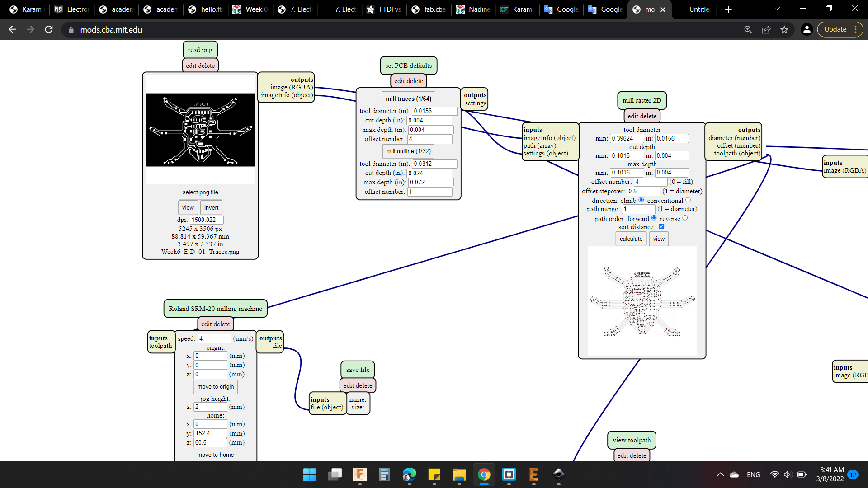Click the path merge input field
Screen dimensions: 868x488
tap(638, 209)
